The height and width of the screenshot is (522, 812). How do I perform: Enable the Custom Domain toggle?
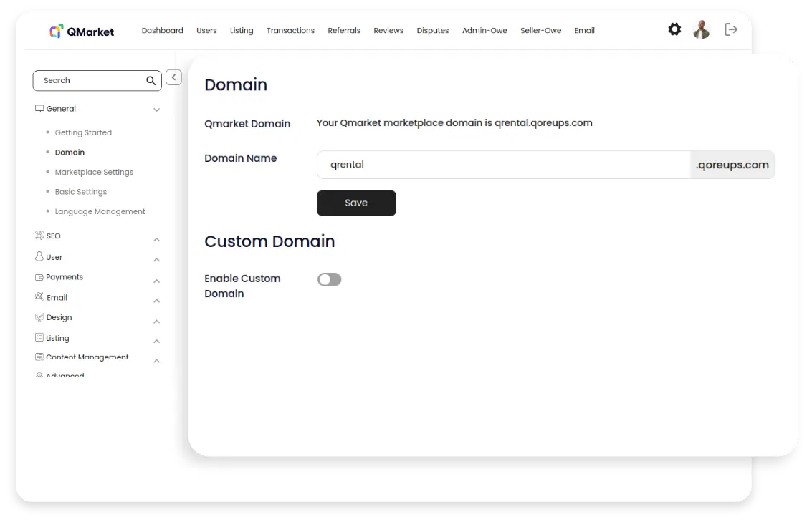(x=330, y=279)
